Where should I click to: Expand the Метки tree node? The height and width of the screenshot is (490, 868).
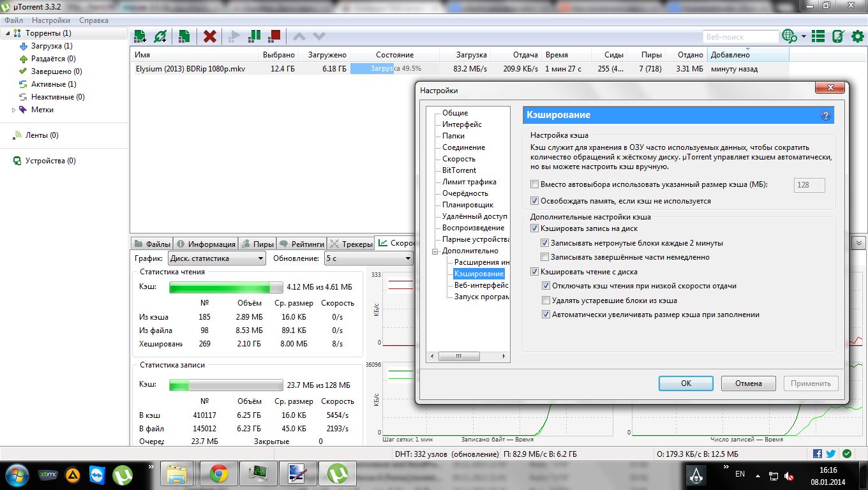coord(14,110)
